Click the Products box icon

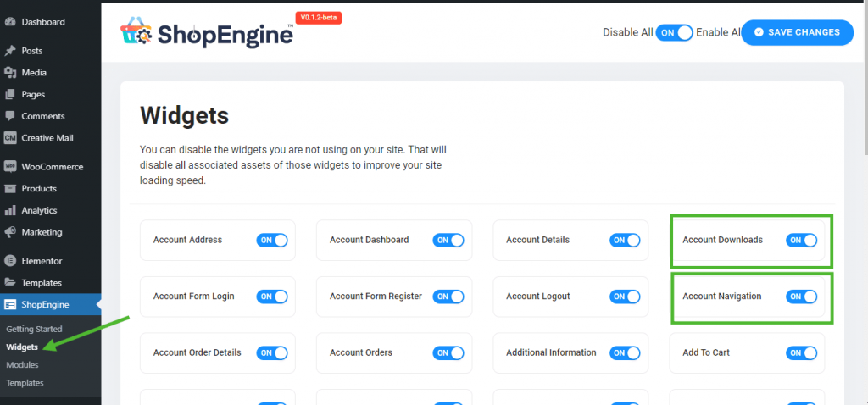[x=10, y=189]
